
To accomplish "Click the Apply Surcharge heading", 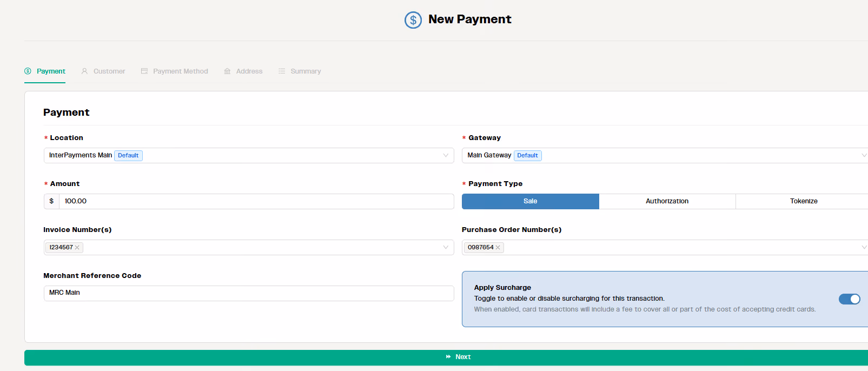I will (x=502, y=288).
